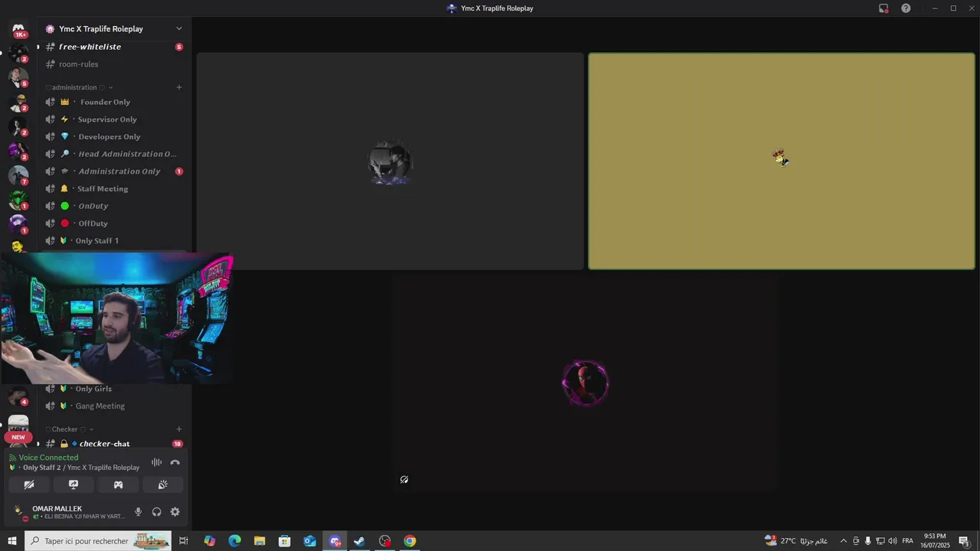Viewport: 980px width, 551px height.
Task: Open the Discord help question mark icon
Action: pos(906,8)
